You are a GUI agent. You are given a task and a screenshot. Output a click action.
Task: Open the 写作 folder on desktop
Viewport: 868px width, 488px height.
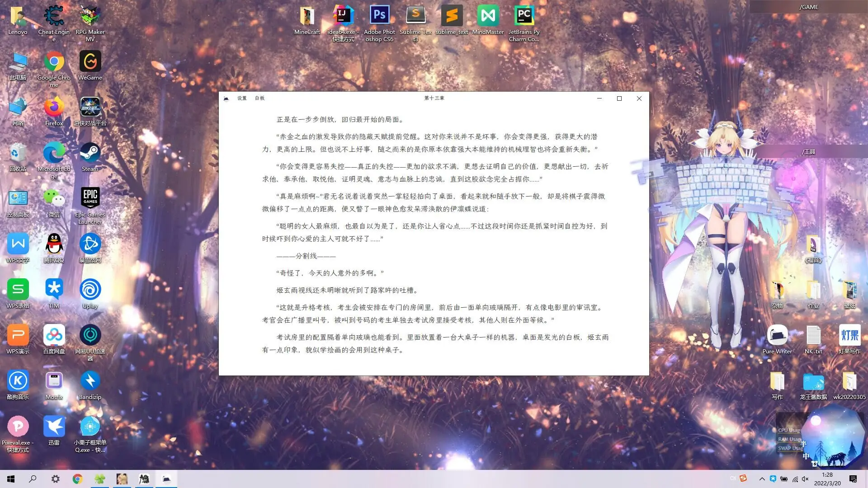[x=777, y=385]
